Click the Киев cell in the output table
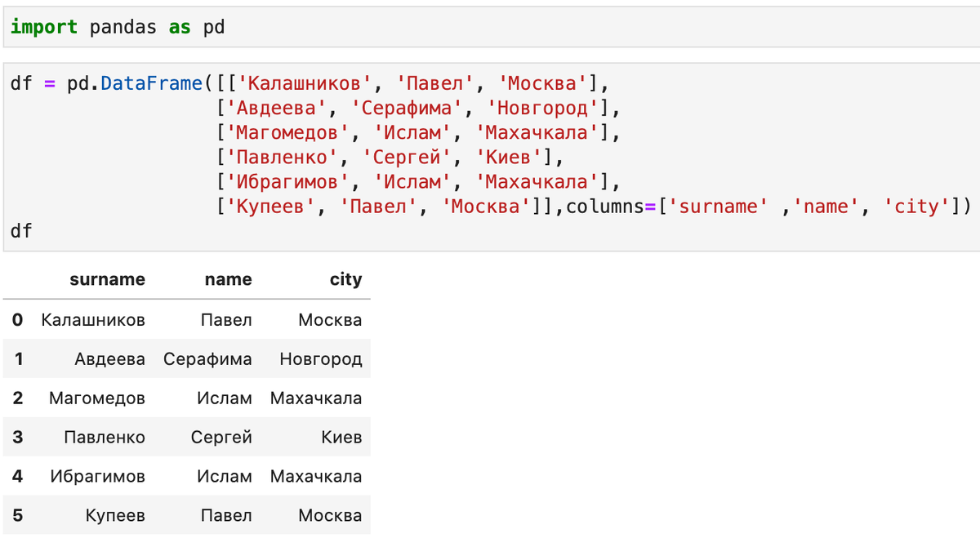 point(341,438)
